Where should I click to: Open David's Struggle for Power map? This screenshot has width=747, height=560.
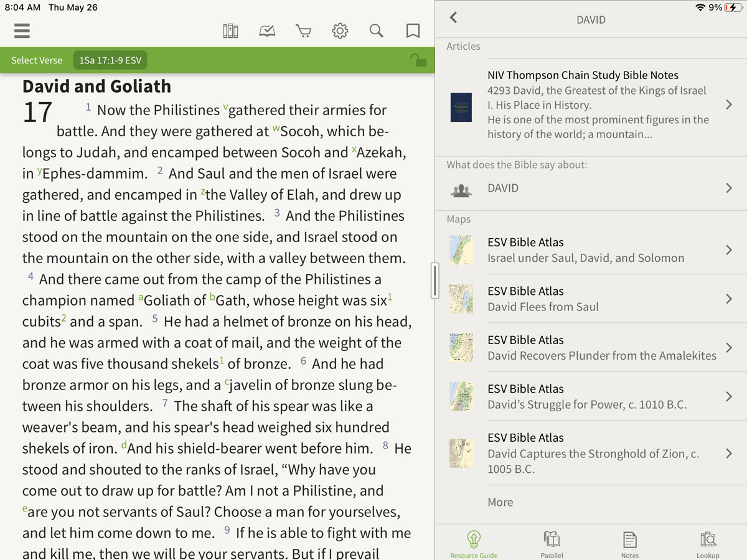pos(591,396)
